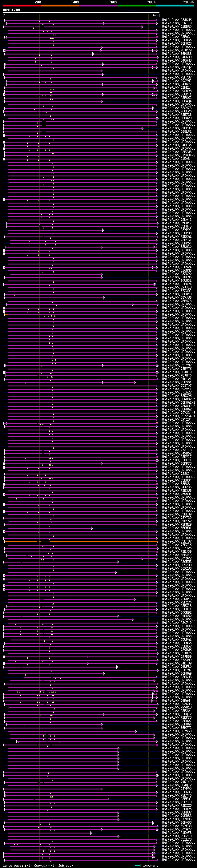Click label UniRef100_A6R4Q4
Image resolution: width=197 pixels, height=868 pixels.
pyautogui.click(x=177, y=101)
